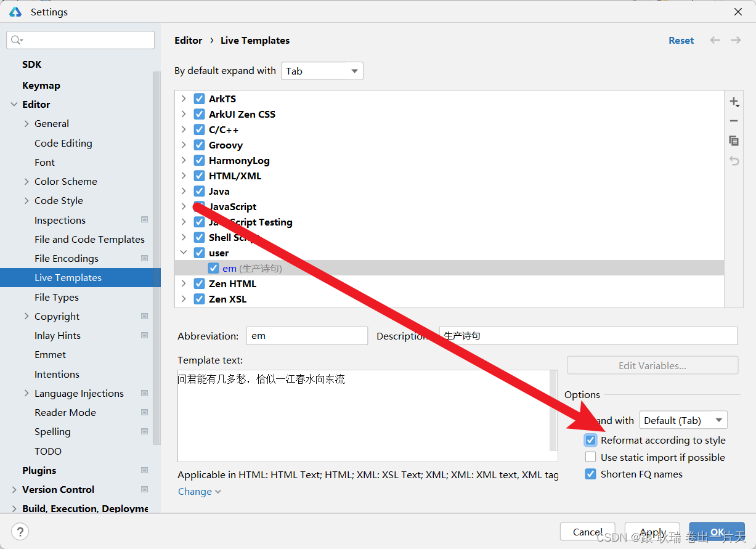Expand the HTML/XML template group

click(184, 176)
